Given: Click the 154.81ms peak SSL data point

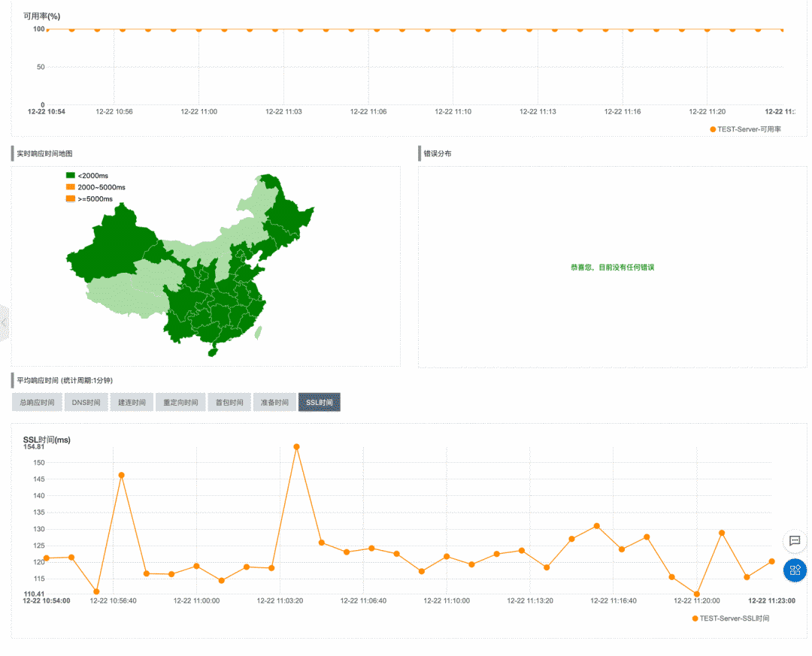Looking at the screenshot, I should click(296, 446).
